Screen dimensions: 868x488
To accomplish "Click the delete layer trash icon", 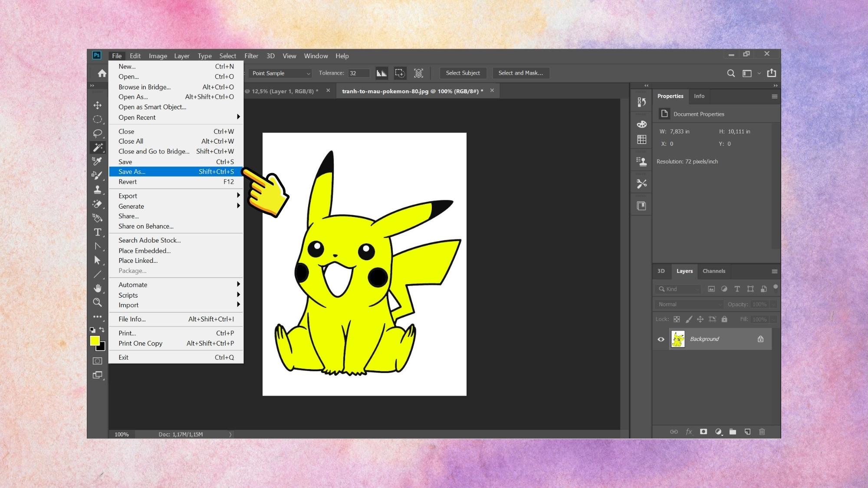I will [762, 432].
